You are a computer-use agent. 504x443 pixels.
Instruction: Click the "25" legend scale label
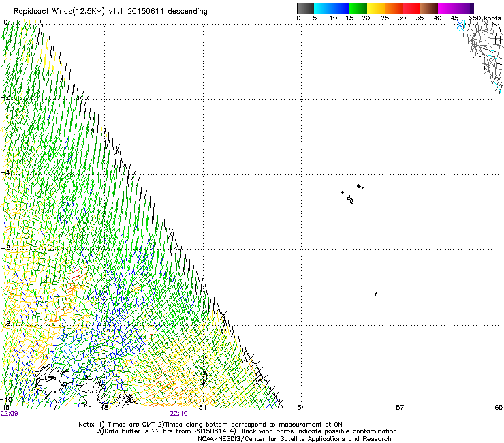tap(385, 18)
